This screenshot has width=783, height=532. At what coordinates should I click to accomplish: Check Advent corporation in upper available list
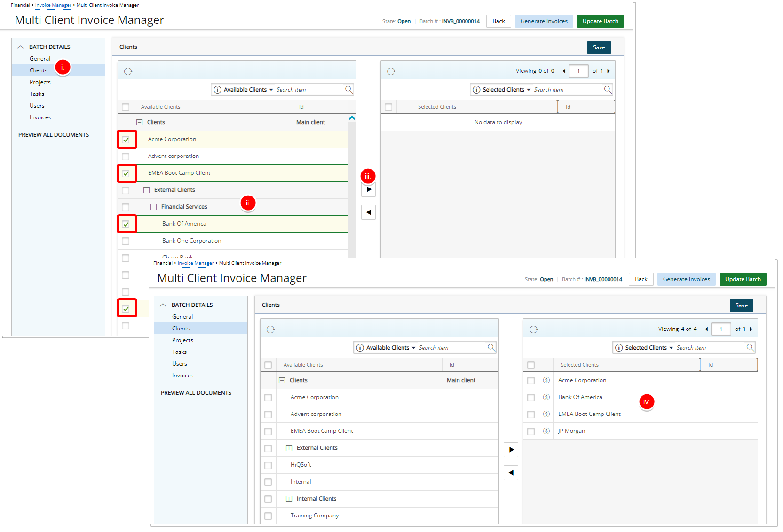pos(126,156)
